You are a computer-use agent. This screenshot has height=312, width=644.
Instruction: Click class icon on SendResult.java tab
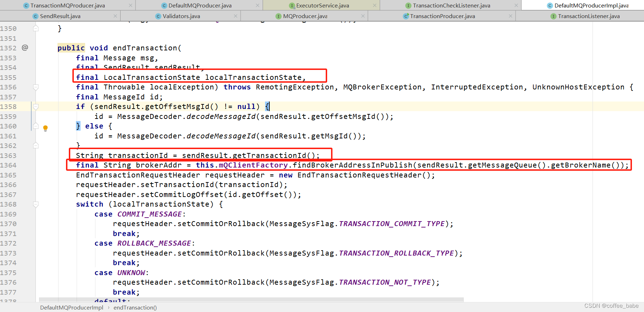pos(35,16)
